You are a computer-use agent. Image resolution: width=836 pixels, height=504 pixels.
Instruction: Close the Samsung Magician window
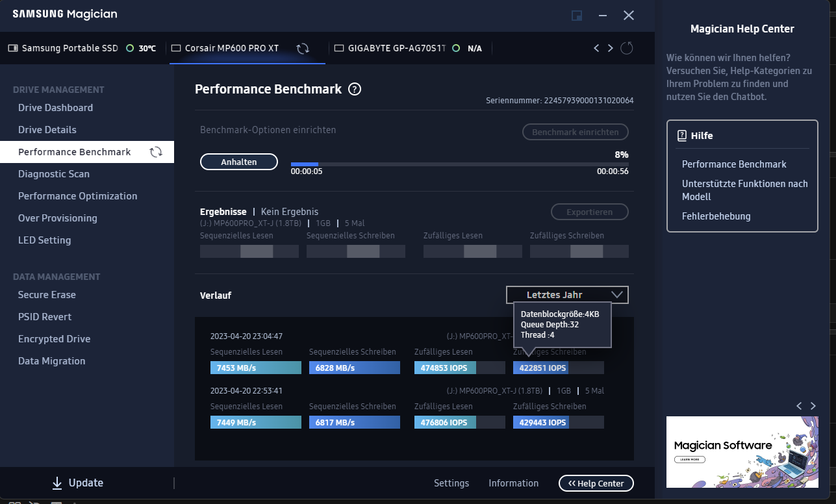[x=628, y=15]
